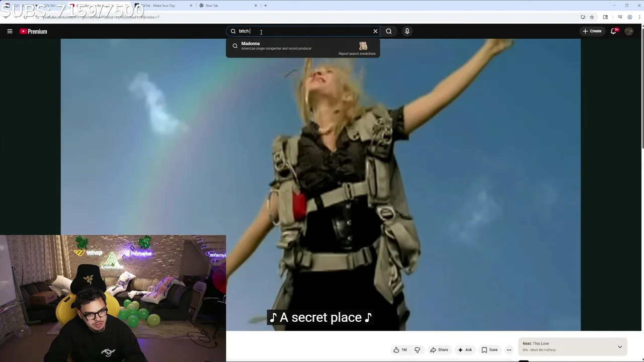Bookmark this page with star icon
Screen dimensions: 644x362
click(592, 17)
